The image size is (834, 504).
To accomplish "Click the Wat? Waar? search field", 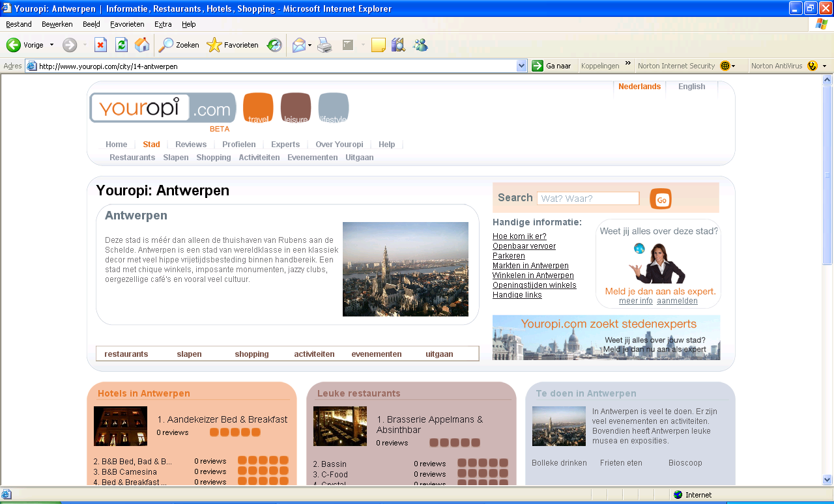I will coord(588,199).
